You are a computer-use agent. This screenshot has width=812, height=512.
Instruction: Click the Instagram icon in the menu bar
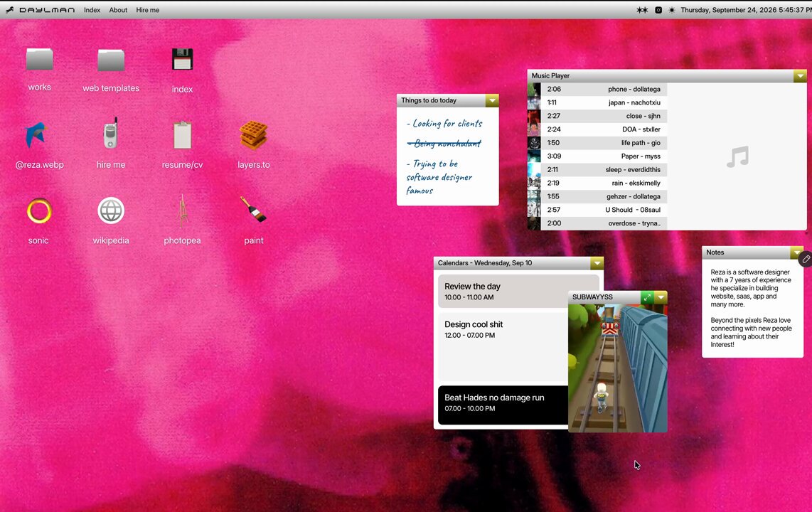coord(658,10)
